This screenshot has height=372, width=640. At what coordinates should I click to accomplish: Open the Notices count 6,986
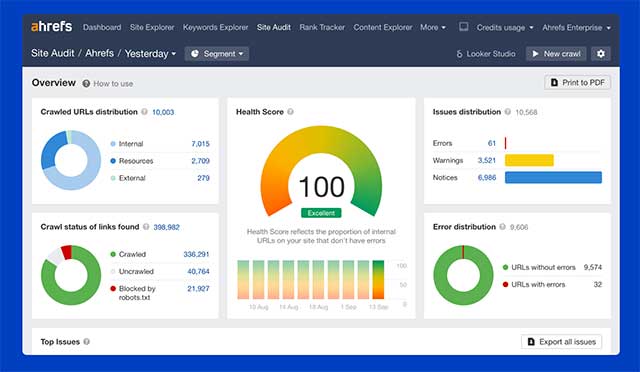click(x=487, y=178)
